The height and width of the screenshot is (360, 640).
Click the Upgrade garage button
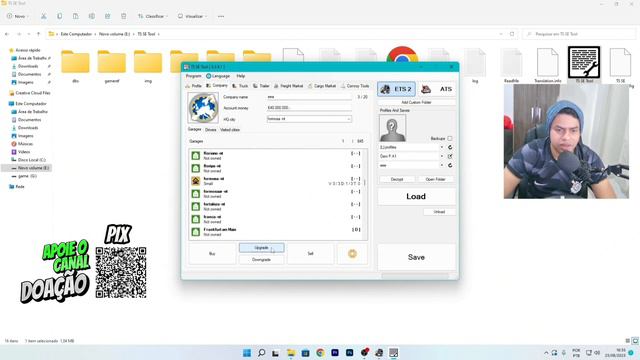(x=261, y=248)
